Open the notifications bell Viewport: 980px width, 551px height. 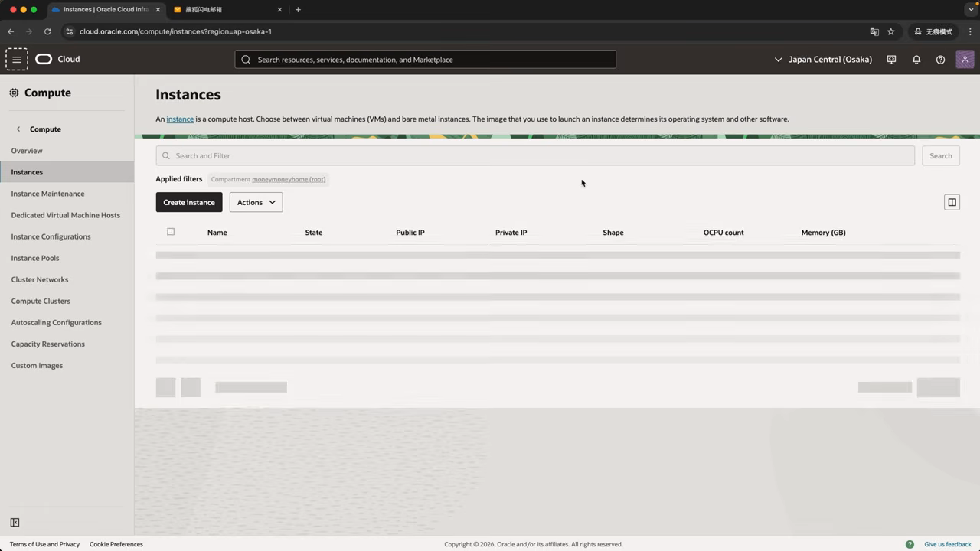coord(916,59)
